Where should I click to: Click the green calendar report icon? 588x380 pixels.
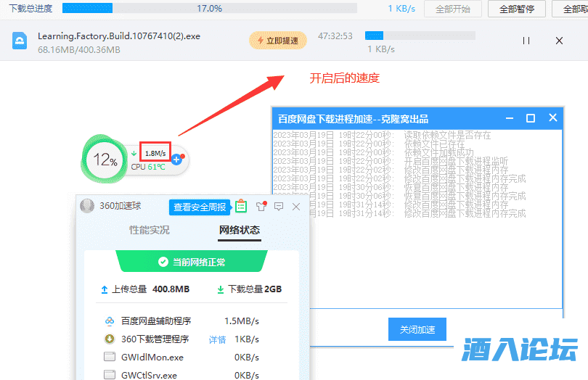241,206
